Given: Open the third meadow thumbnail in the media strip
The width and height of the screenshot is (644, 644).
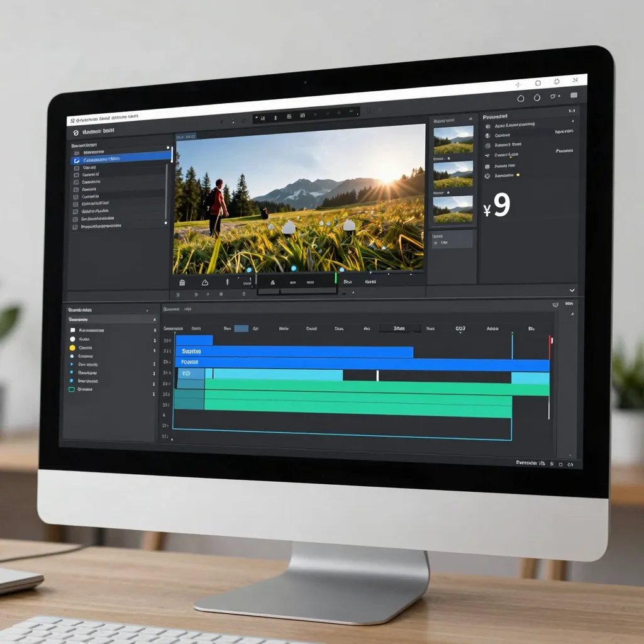Looking at the screenshot, I should [453, 209].
